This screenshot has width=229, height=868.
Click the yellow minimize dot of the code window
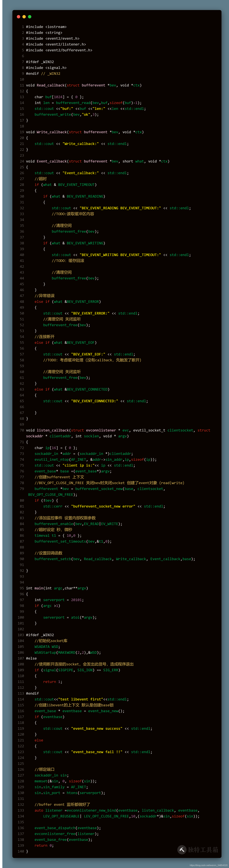click(24, 17)
